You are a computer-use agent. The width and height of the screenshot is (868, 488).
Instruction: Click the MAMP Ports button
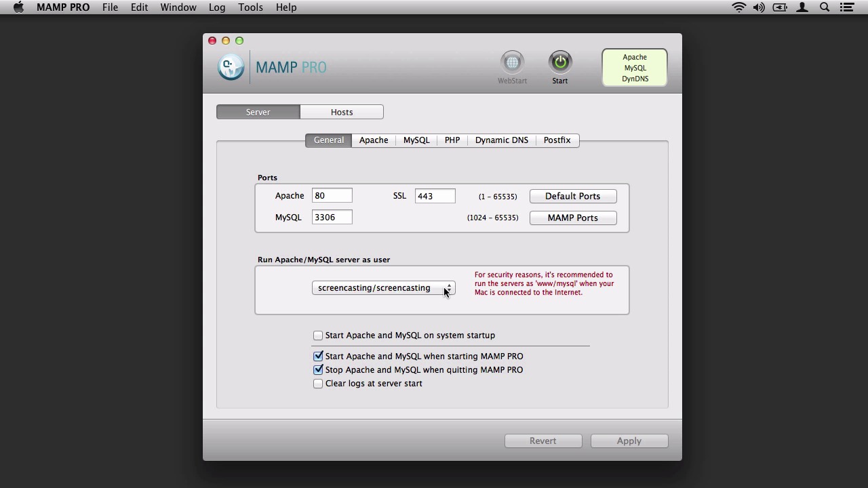tap(573, 218)
